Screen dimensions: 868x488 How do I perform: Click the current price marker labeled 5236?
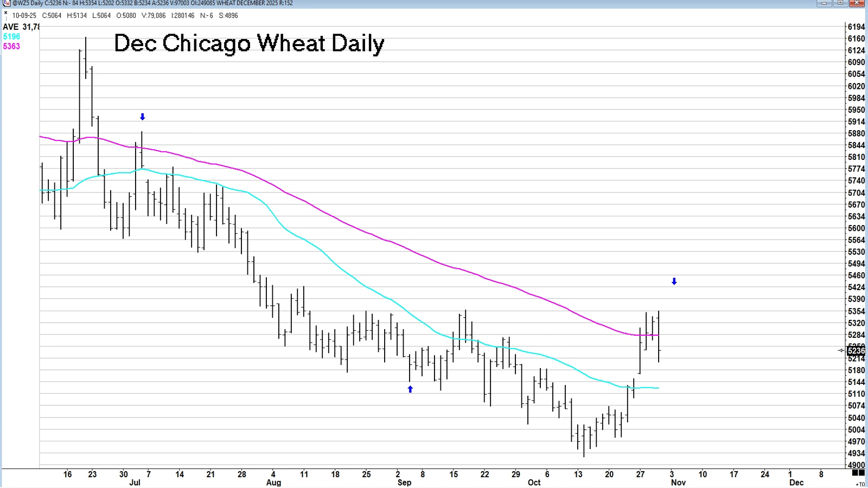(x=856, y=351)
